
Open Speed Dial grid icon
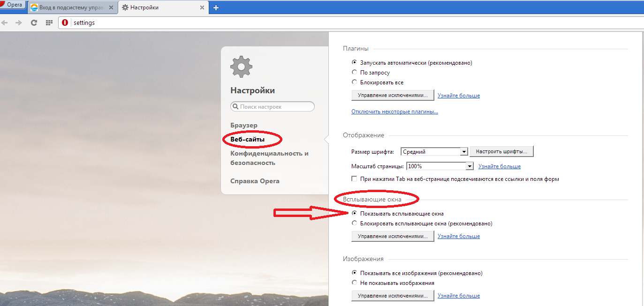coord(49,22)
